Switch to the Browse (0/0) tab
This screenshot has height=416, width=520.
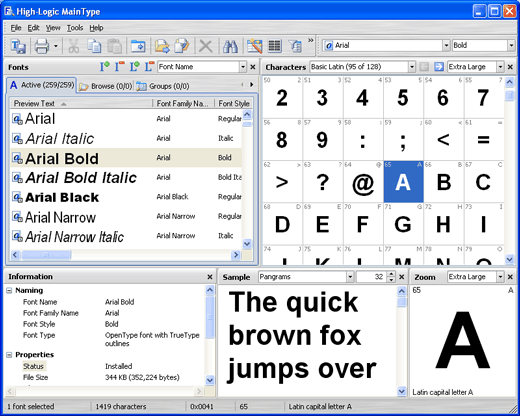coord(106,86)
